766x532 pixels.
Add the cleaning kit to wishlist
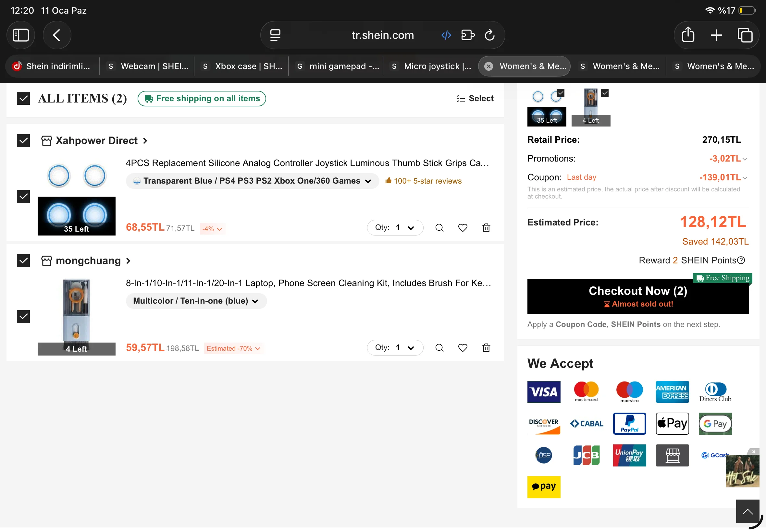463,348
